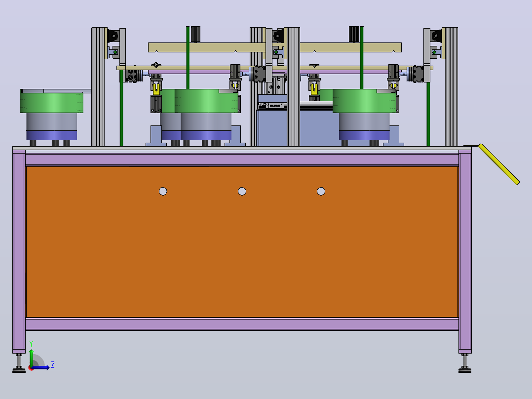Select the far-right aluminum profile column
Image resolution: width=532 pixels, height=399 pixels.
[x=452, y=87]
